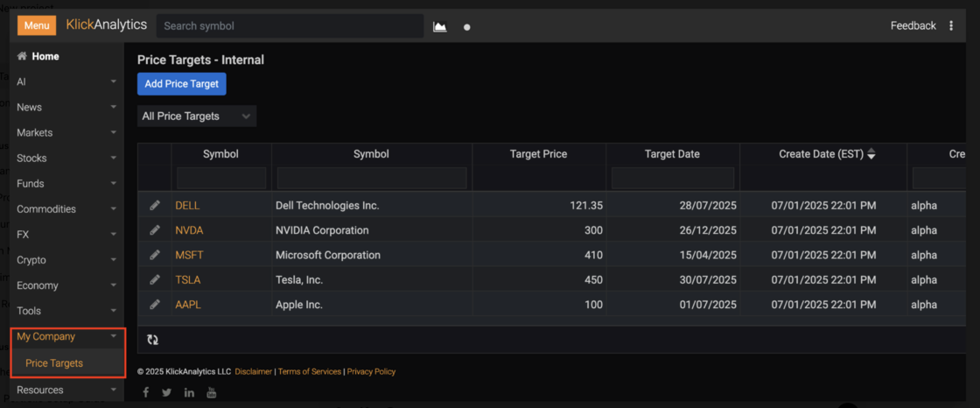
Task: Go to Home in sidebar
Action: click(45, 56)
